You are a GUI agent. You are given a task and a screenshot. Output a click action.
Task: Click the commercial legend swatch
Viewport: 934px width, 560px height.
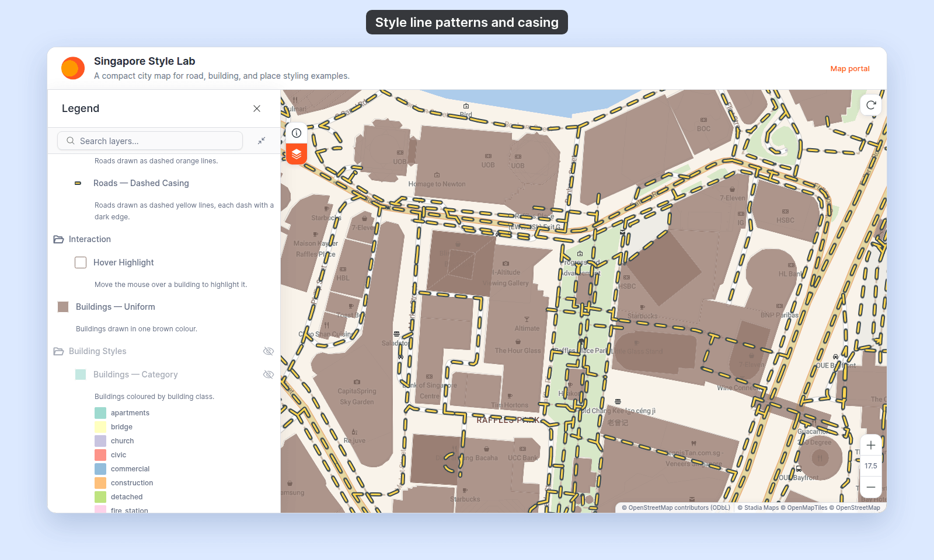(100, 469)
